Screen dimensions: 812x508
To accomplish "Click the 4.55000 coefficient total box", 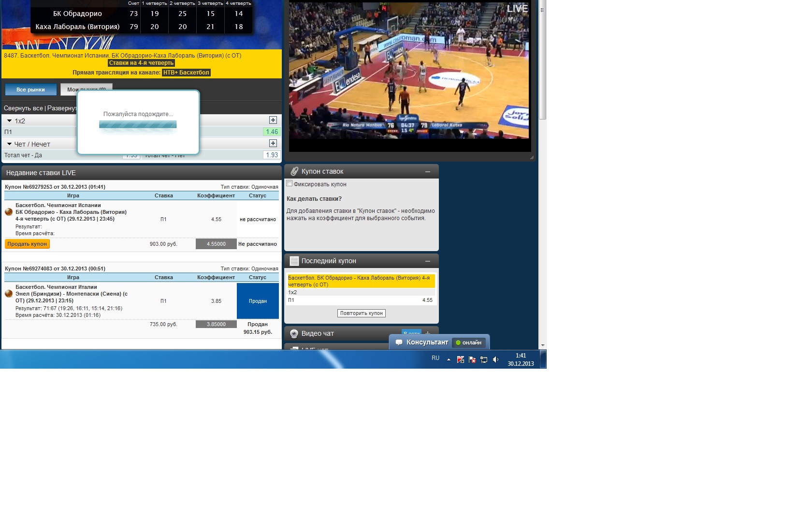I will 216,244.
